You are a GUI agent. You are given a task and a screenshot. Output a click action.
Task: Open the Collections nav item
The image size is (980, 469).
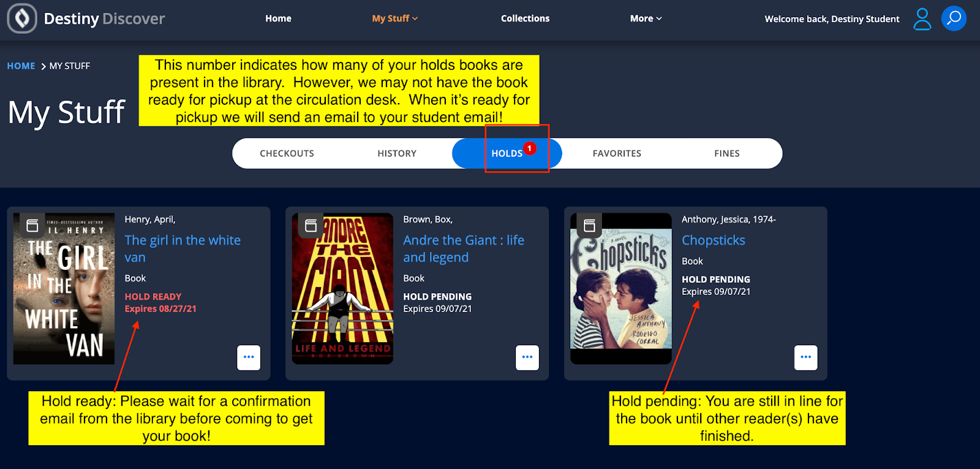coord(525,18)
